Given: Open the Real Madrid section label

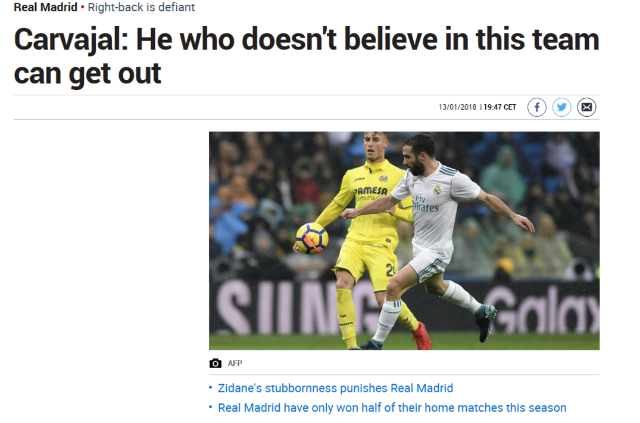Looking at the screenshot, I should pyautogui.click(x=45, y=7).
